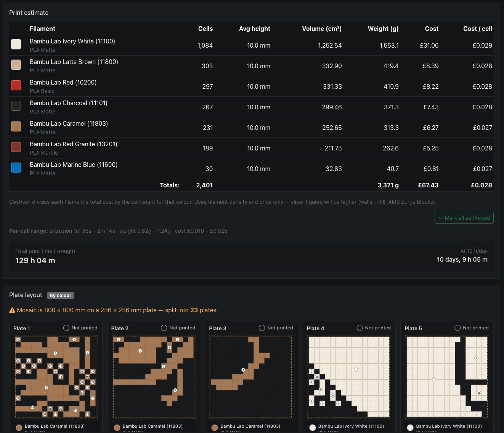This screenshot has width=504, height=433.
Task: Click the Filament column header
Action: coord(42,29)
